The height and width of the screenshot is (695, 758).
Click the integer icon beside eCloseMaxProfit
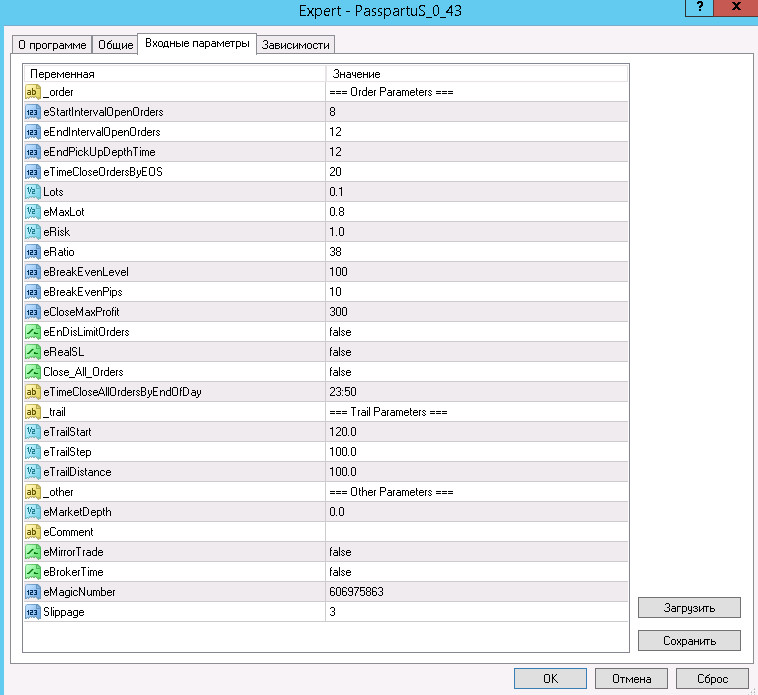click(x=32, y=312)
